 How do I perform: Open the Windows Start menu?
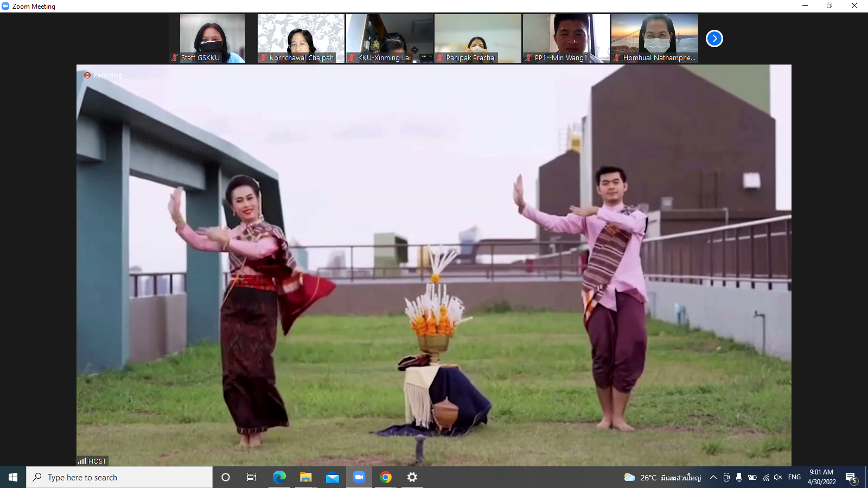coord(13,477)
